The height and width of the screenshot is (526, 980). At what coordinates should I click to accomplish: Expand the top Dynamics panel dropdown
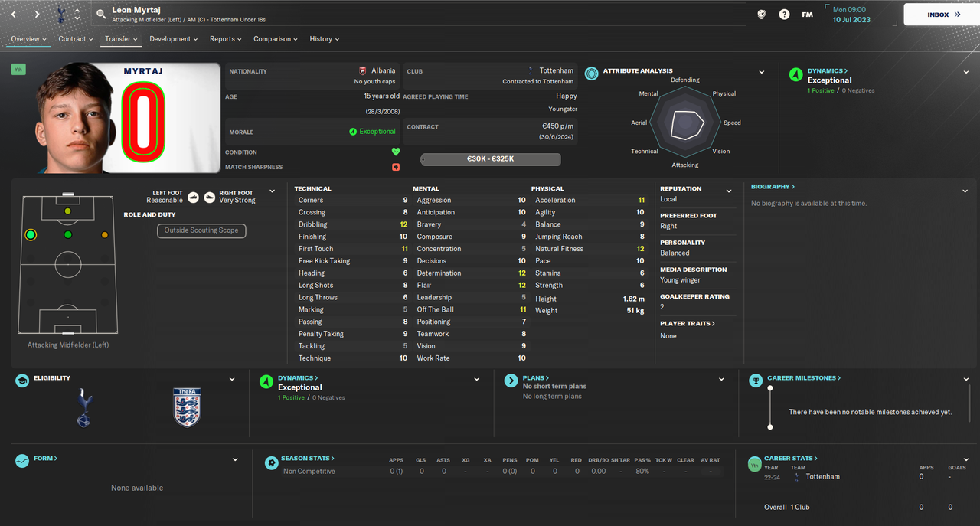[966, 73]
